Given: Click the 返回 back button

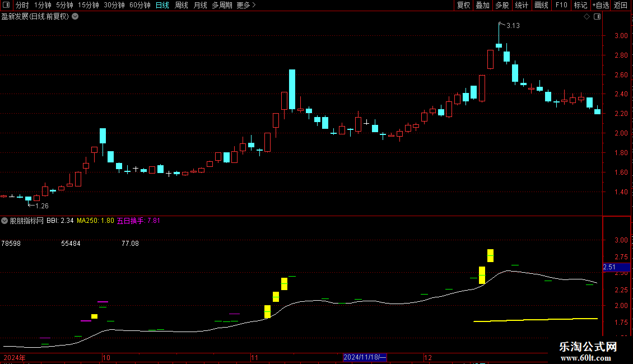Looking at the screenshot, I should point(621,5).
